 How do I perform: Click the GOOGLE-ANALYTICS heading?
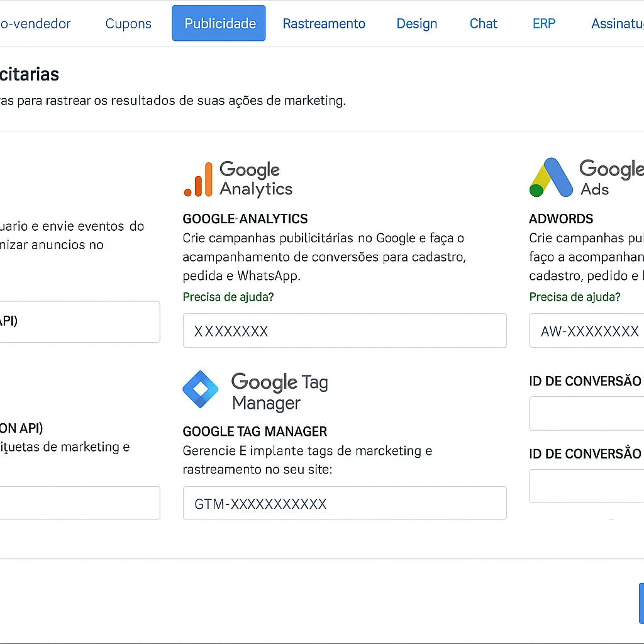tap(245, 218)
